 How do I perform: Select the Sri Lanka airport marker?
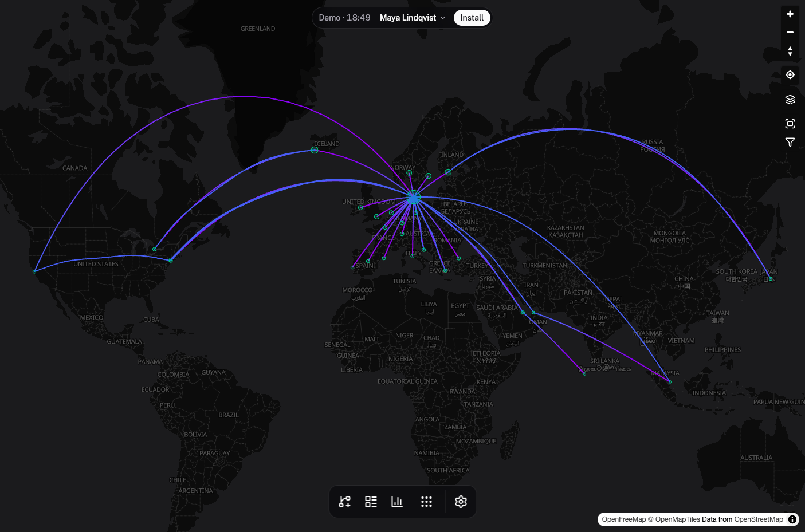coord(584,374)
